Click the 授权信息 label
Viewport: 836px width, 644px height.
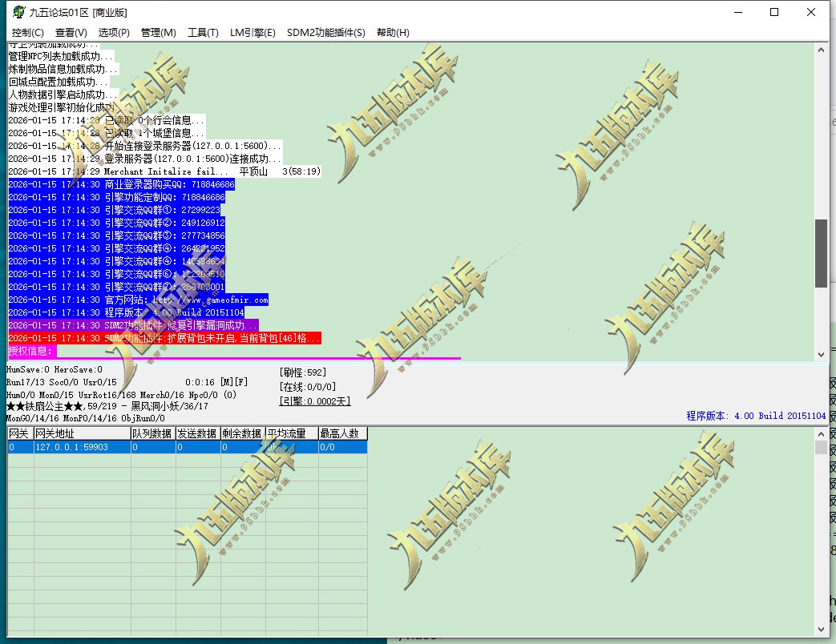[31, 351]
